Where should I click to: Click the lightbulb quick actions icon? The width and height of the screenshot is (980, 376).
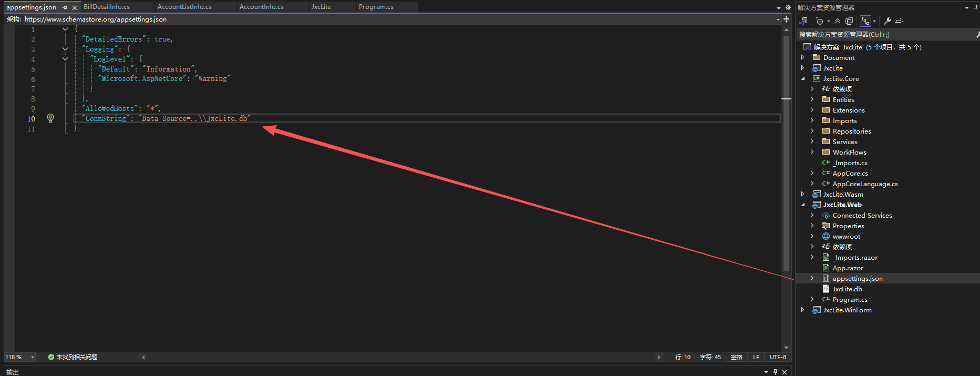point(50,118)
